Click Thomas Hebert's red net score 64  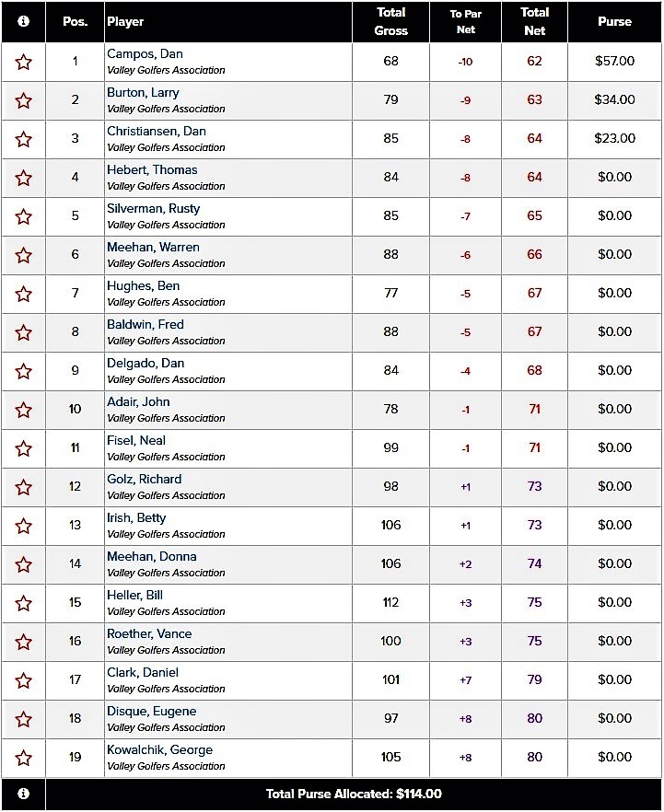[534, 178]
